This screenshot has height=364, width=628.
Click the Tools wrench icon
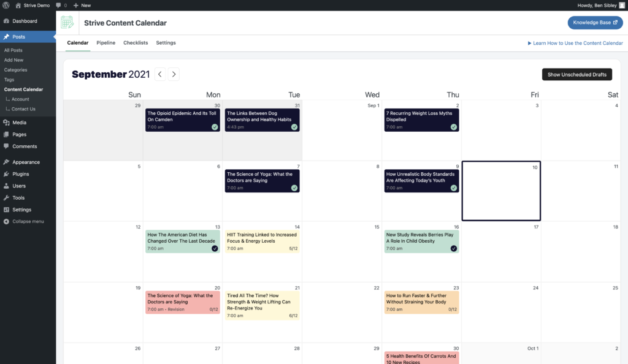(x=6, y=197)
